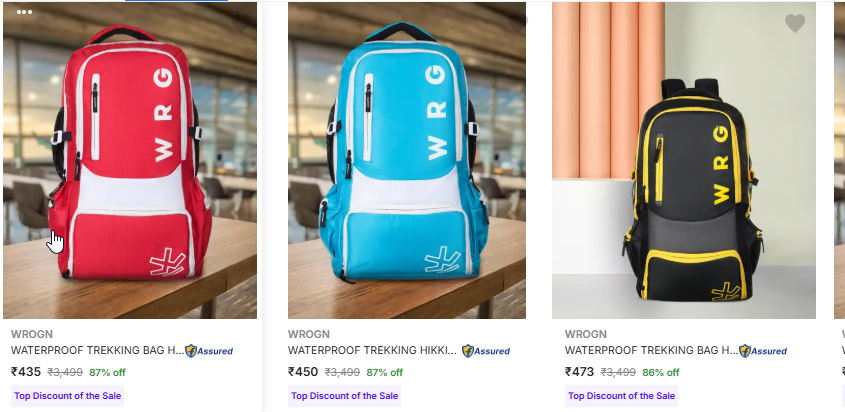Open the ₹473 product's title link
This screenshot has height=412, width=845.
point(651,351)
